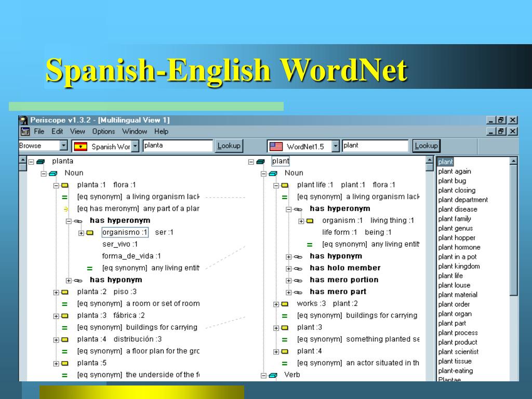The image size is (532, 399).
Task: Expand the 'organismo :1' node
Action: pyautogui.click(x=81, y=233)
